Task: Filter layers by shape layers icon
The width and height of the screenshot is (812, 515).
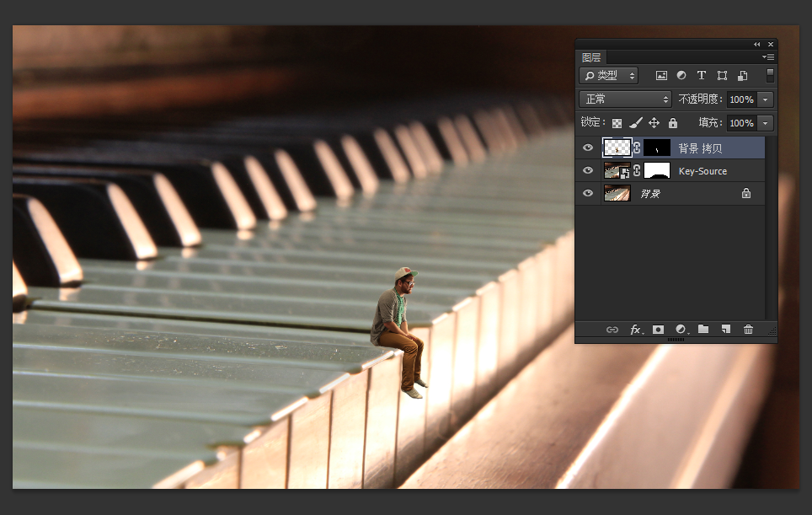Action: click(x=722, y=76)
